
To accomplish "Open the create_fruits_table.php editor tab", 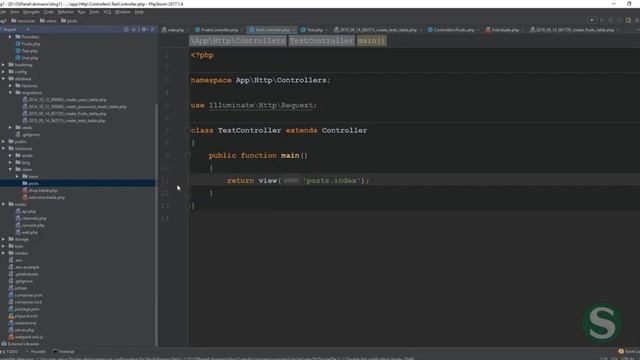I will point(572,30).
